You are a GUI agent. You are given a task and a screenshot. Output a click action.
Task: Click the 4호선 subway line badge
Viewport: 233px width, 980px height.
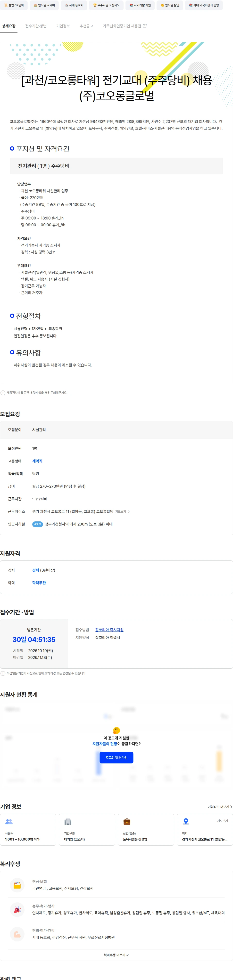37,524
